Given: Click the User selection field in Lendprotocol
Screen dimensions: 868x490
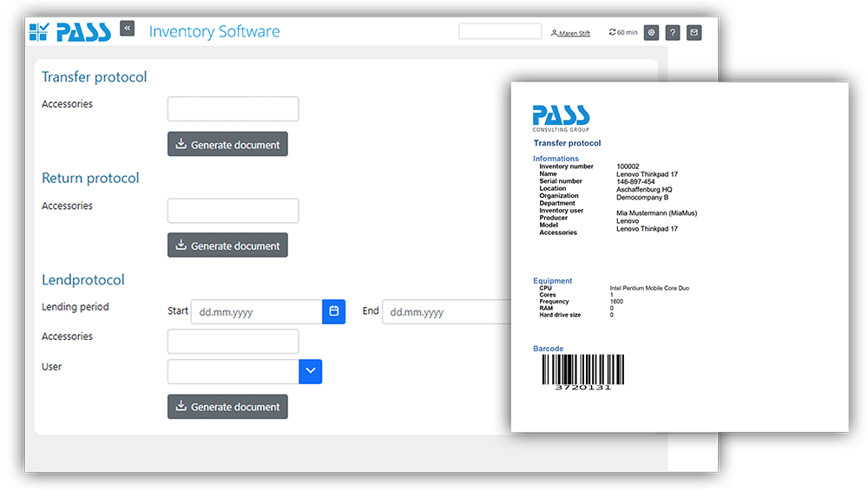Looking at the screenshot, I should point(233,372).
